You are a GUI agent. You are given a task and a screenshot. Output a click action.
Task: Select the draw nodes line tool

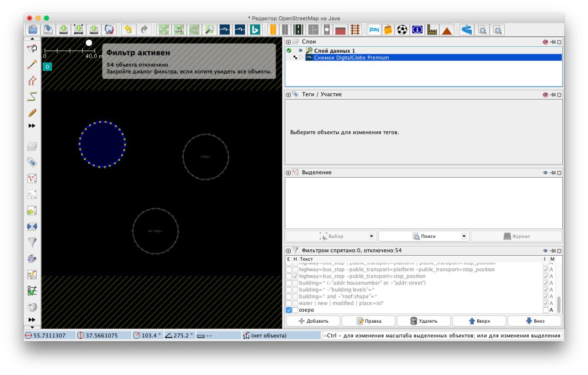pos(32,65)
